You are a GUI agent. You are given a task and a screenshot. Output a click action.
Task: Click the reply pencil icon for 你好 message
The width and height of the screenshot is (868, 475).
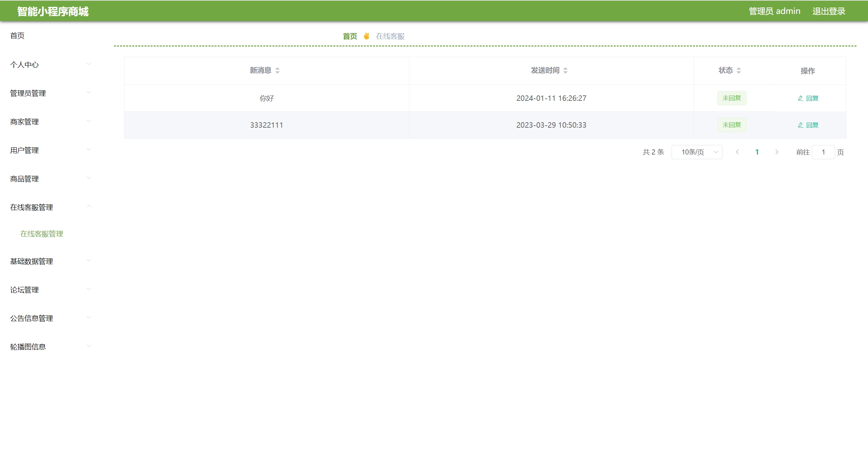(801, 98)
